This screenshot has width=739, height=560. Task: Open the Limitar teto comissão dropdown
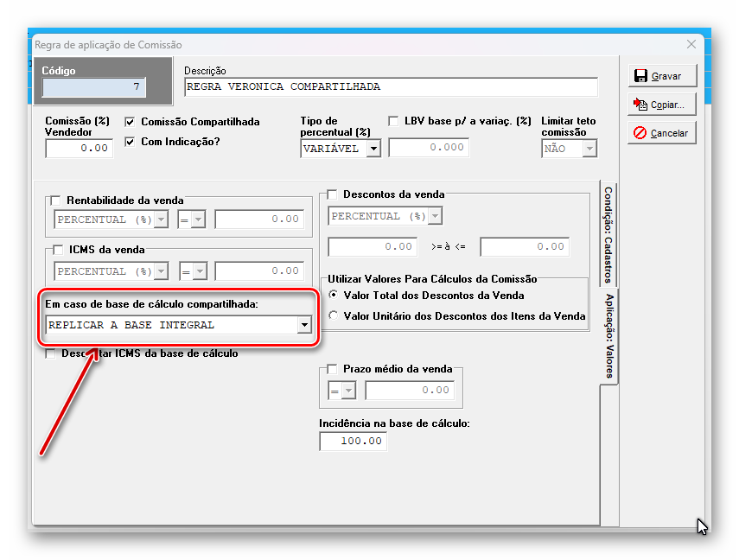pos(589,149)
